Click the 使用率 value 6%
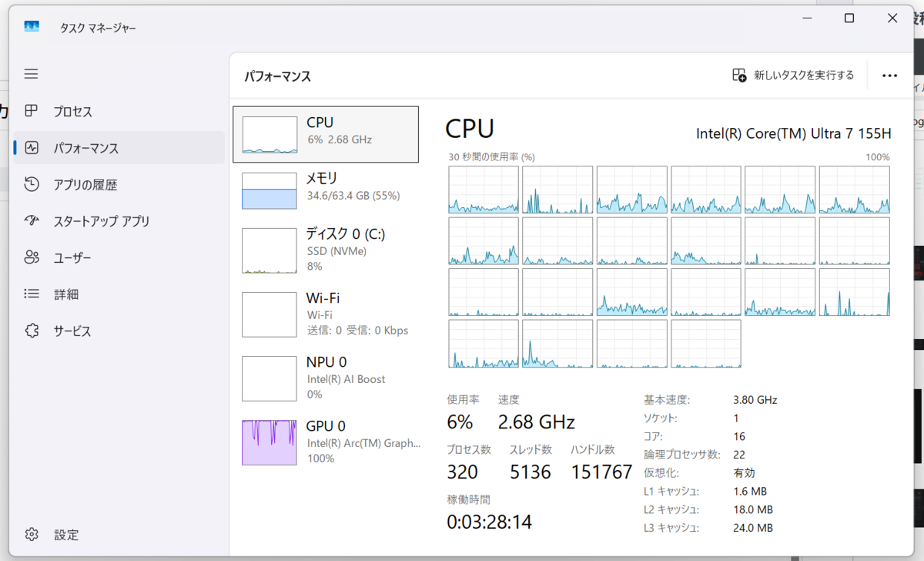This screenshot has width=924, height=561. (x=460, y=422)
